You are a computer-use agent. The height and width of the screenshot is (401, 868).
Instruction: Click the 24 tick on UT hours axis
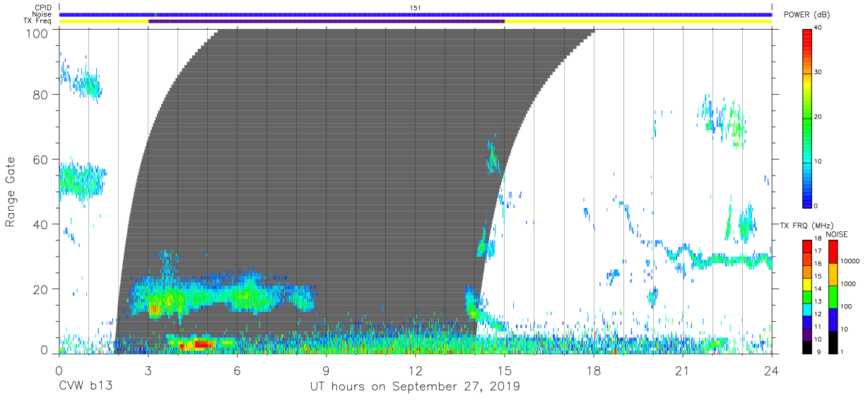pos(772,370)
